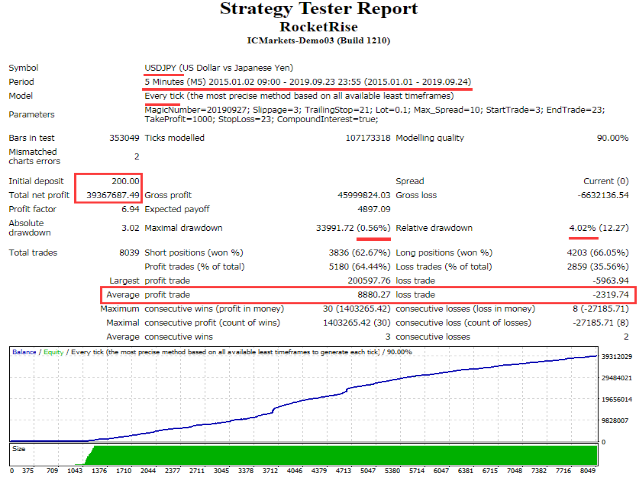Screen dimensions: 640x480
Task: Click the 'Relative drawdown' label
Action: [x=434, y=228]
